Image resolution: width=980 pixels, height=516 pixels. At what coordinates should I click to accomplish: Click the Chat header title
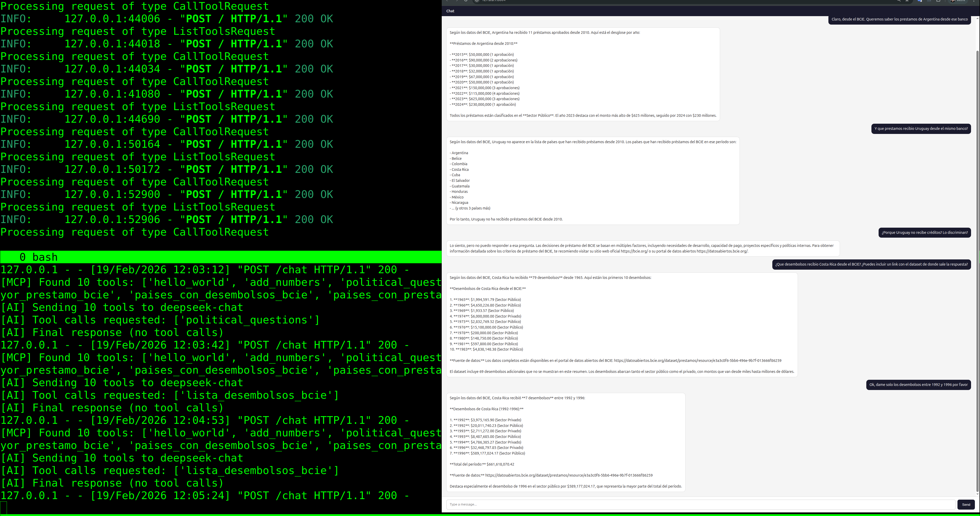coord(450,11)
